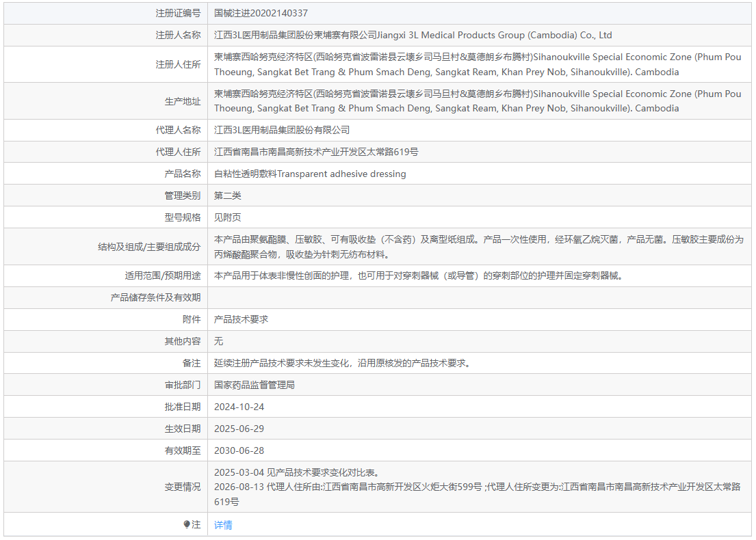The width and height of the screenshot is (756, 540).
Task: Click the lightbulb icon beside 注
Action: coord(187,524)
